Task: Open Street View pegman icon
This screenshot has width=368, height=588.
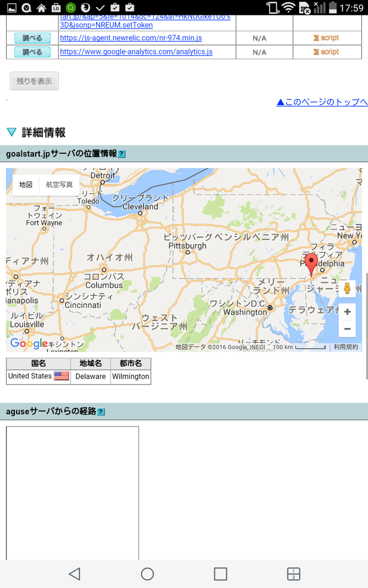Action: [347, 288]
